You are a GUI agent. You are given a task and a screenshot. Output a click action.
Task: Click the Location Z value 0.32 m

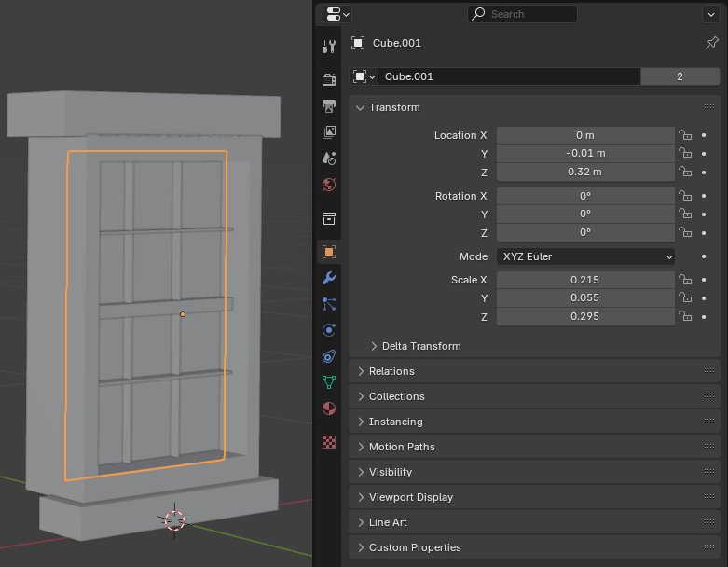tap(585, 173)
